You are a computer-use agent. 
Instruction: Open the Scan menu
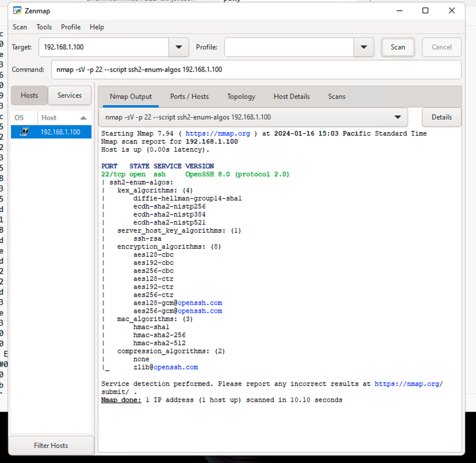point(20,27)
